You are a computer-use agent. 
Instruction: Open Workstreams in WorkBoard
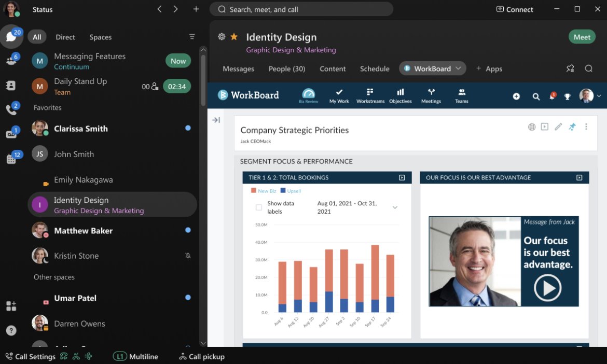pyautogui.click(x=370, y=95)
